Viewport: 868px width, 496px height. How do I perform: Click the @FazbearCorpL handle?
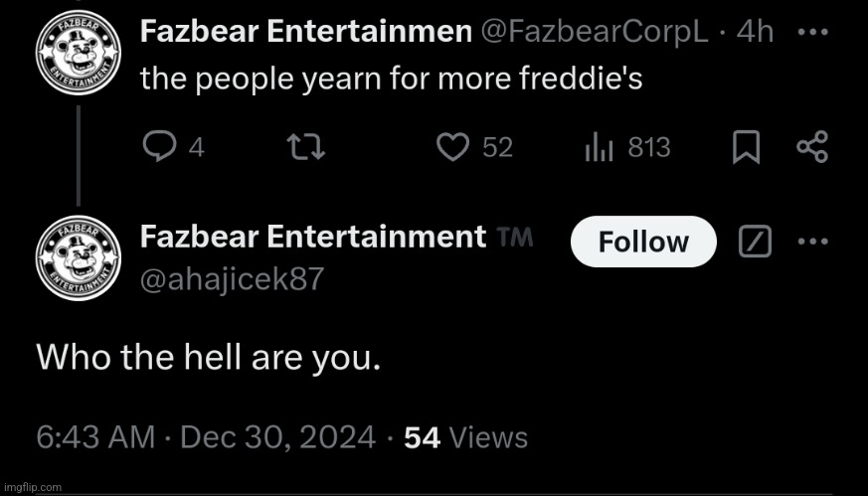coord(594,32)
